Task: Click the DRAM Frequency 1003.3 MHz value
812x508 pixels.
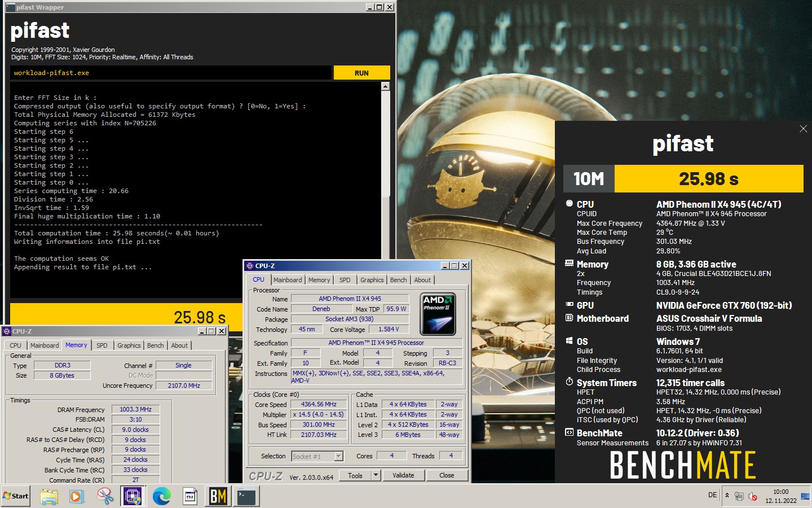Action: tap(135, 409)
